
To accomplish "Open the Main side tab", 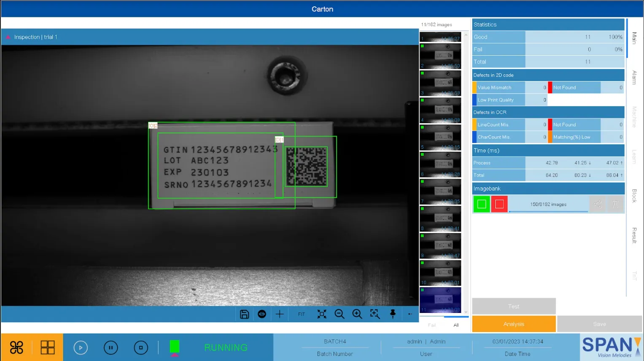I will coord(634,38).
